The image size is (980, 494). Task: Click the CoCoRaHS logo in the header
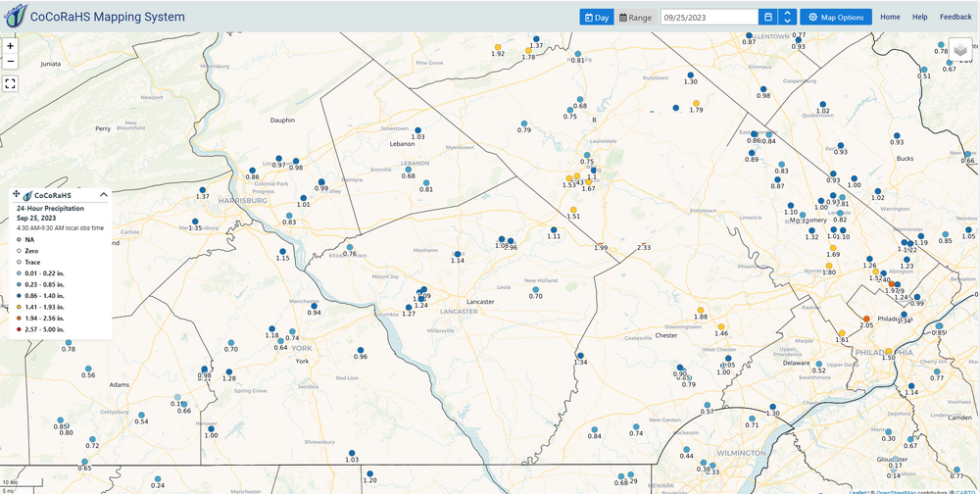[x=15, y=16]
